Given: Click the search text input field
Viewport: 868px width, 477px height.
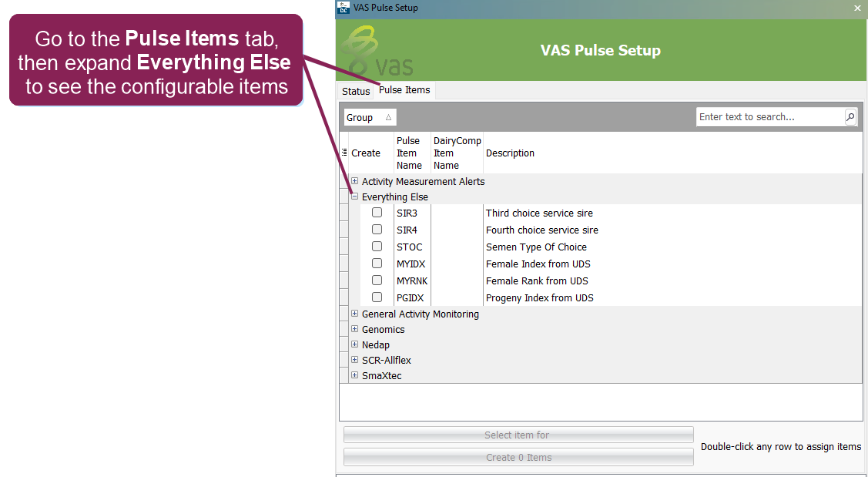Looking at the screenshot, I should (x=769, y=117).
